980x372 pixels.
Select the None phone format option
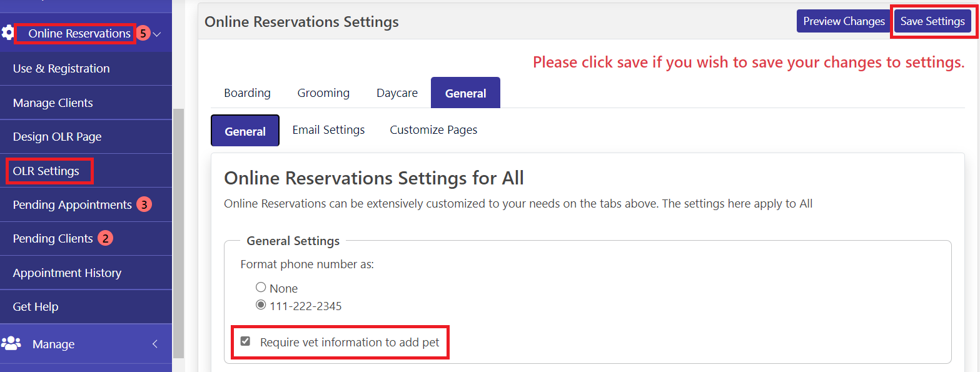(x=261, y=288)
